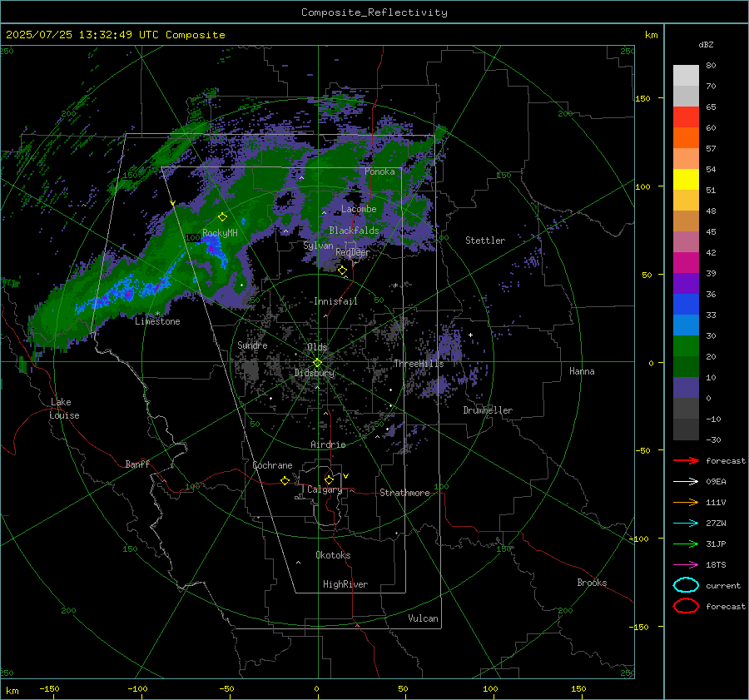Click the yellow diamond marker below RedDeer
The image size is (749, 700).
(343, 271)
